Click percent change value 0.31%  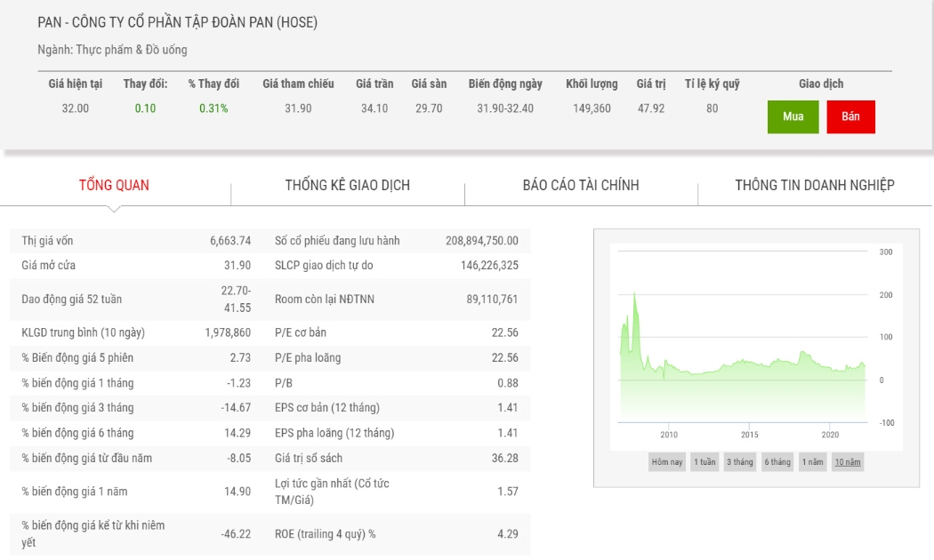213,108
